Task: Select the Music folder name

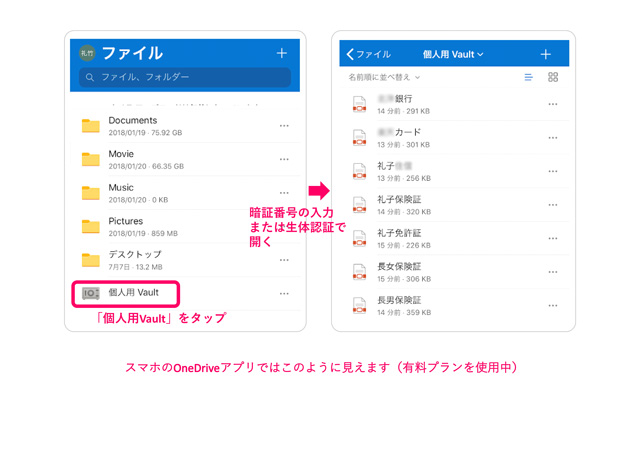Action: [x=121, y=187]
